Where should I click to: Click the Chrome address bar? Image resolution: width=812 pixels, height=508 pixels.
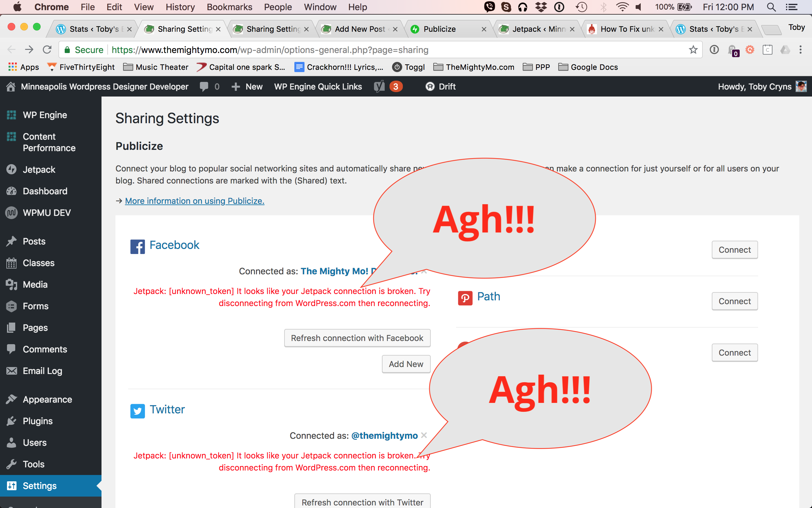(381, 50)
